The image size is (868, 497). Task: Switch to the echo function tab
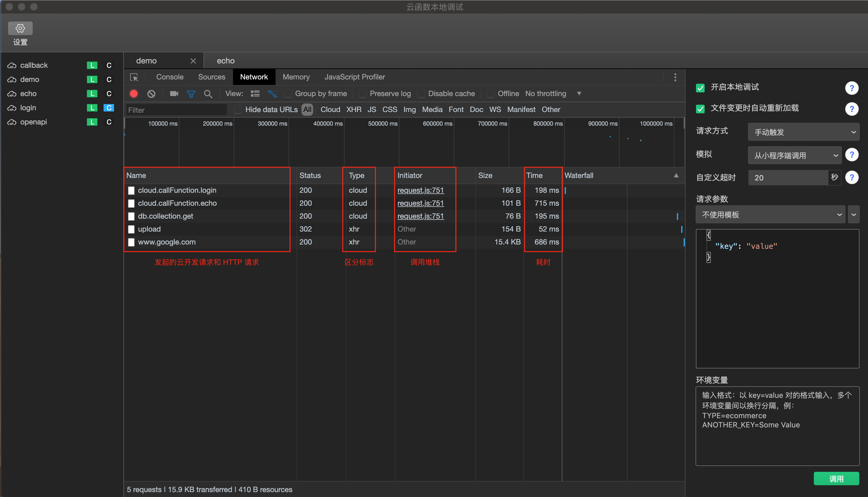coord(225,61)
